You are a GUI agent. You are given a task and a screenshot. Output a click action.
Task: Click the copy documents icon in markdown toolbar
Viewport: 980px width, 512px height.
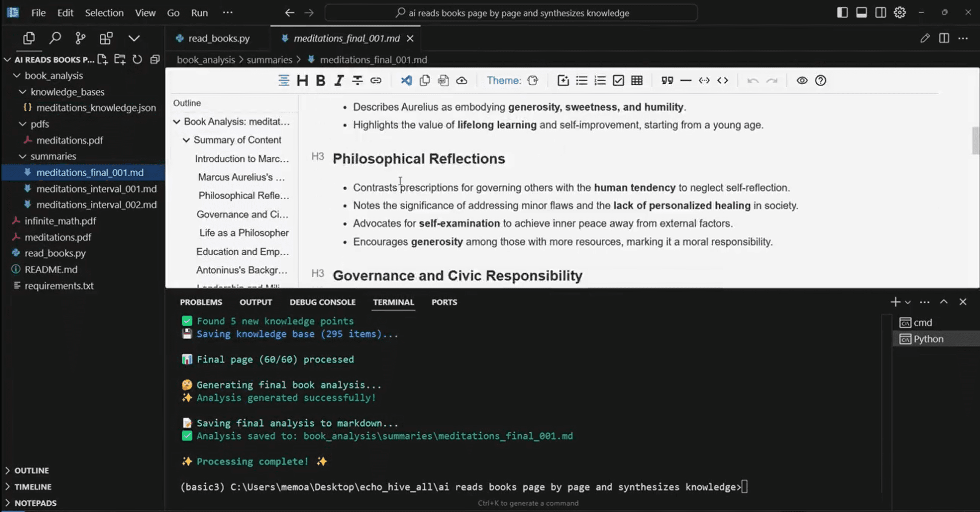click(x=425, y=80)
